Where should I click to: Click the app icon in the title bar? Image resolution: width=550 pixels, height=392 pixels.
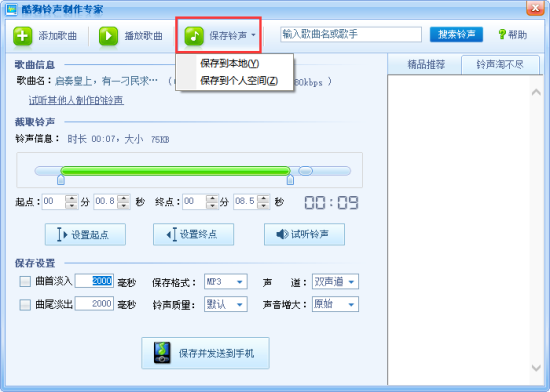pyautogui.click(x=11, y=9)
